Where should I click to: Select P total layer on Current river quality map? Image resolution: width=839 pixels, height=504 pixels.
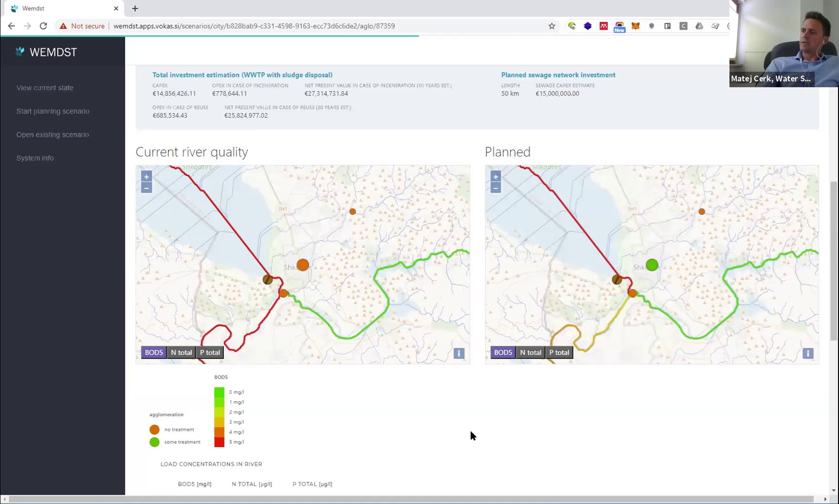click(x=210, y=352)
